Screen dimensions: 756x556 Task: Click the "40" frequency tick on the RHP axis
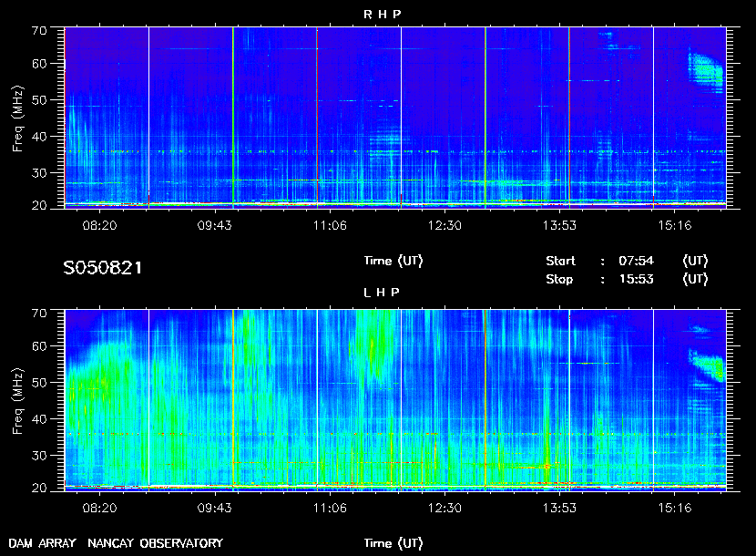(x=39, y=137)
